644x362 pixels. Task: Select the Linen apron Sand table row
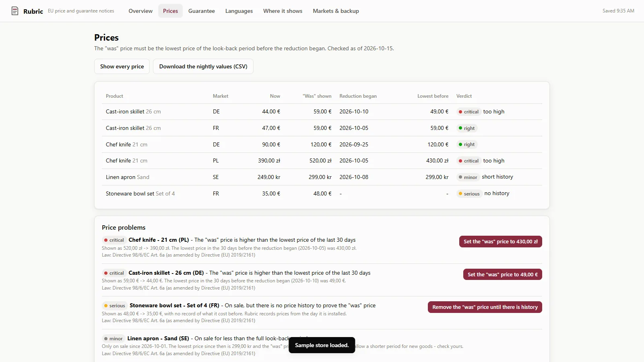(x=322, y=177)
